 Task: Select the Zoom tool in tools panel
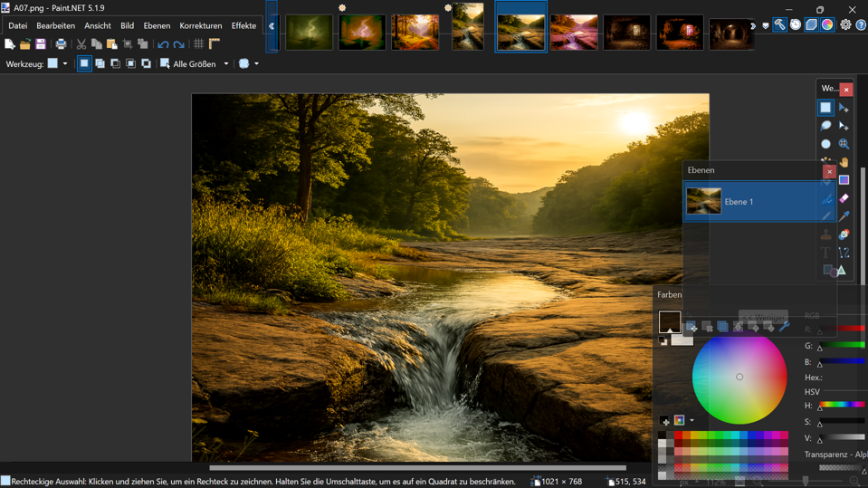click(x=844, y=144)
